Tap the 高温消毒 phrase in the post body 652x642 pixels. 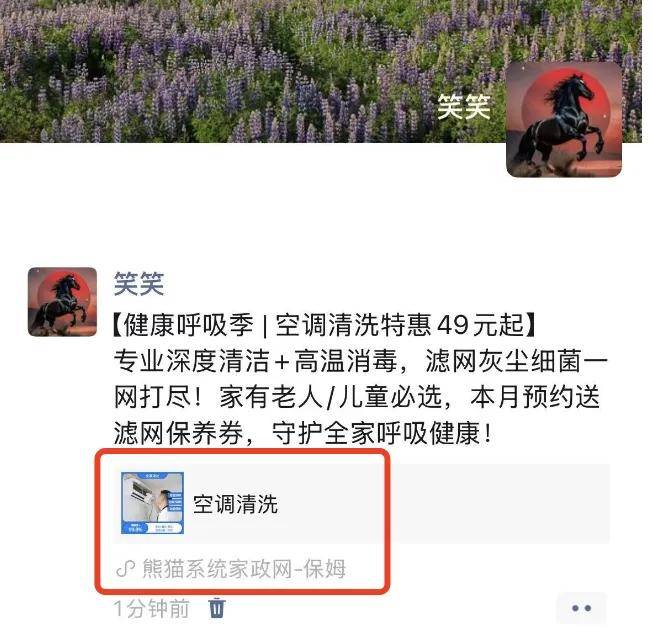(x=346, y=361)
